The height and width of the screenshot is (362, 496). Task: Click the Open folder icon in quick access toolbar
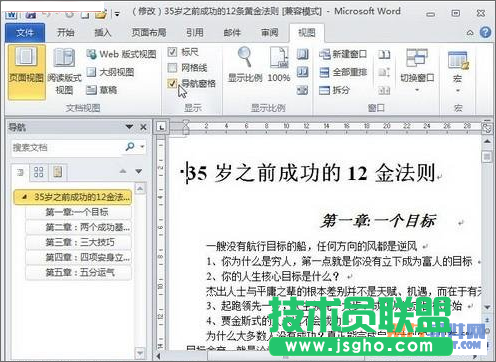[x=100, y=14]
